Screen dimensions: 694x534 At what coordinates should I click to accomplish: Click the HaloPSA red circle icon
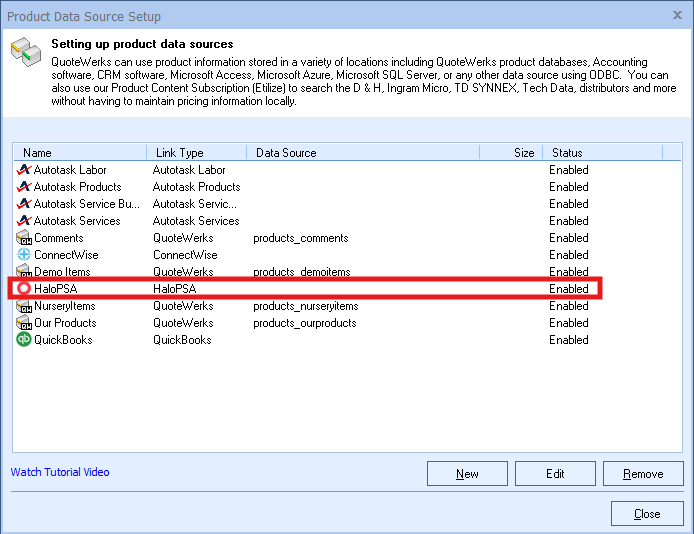[24, 289]
